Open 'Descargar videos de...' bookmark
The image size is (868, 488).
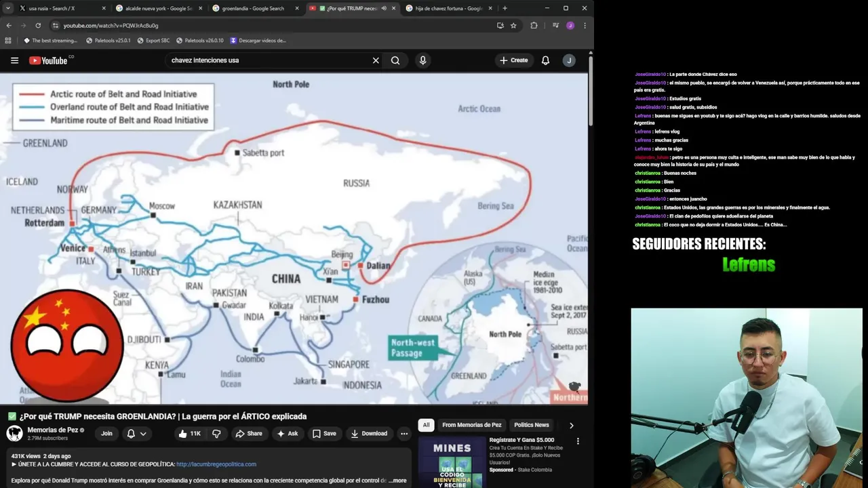258,41
